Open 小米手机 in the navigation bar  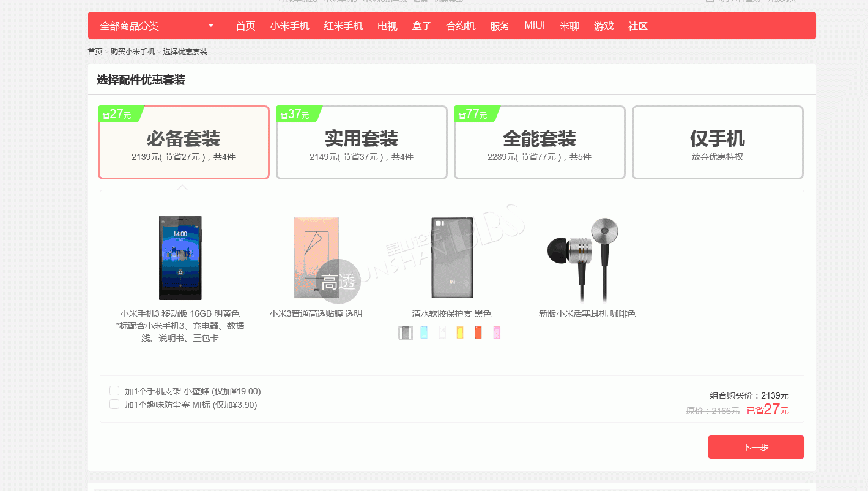point(290,26)
